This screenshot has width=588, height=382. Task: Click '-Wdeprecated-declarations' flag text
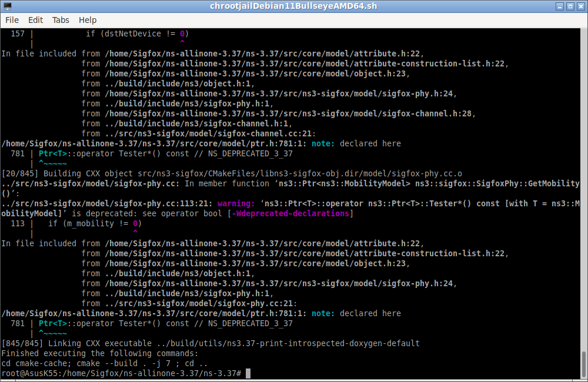(290, 214)
